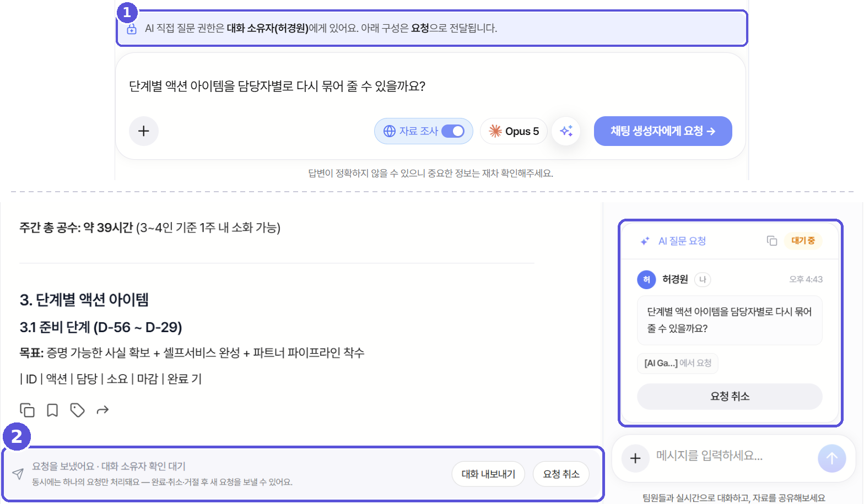Viewport: 864px width, 504px height.
Task: Click the sparkle icon beside AI 질문 요청
Action: 645,241
